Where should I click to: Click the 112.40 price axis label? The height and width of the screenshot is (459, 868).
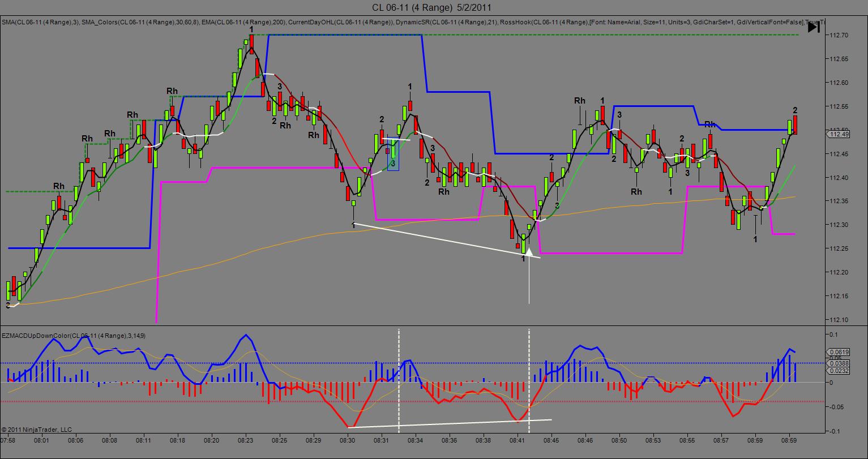tap(839, 178)
